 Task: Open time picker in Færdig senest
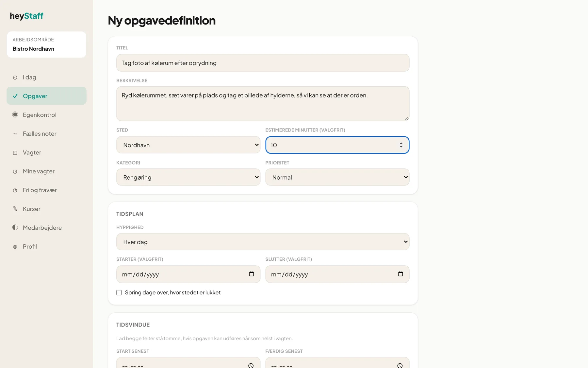tap(400, 365)
